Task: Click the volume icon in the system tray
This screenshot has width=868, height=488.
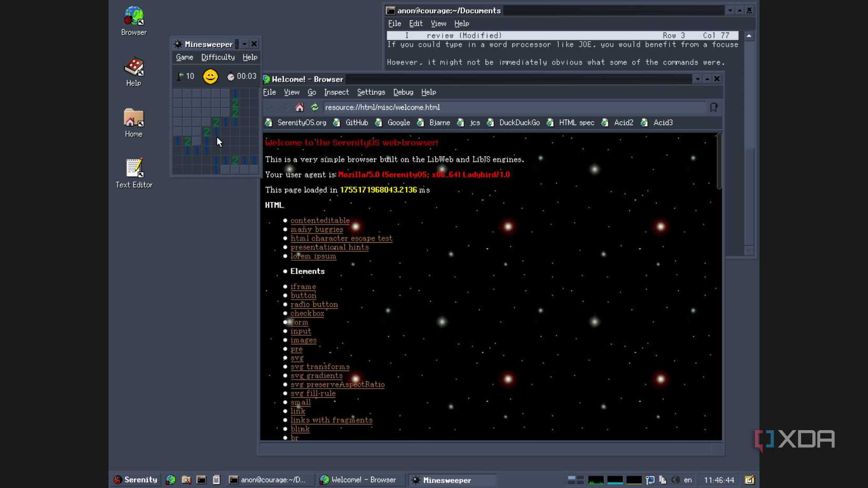Action: [675, 480]
